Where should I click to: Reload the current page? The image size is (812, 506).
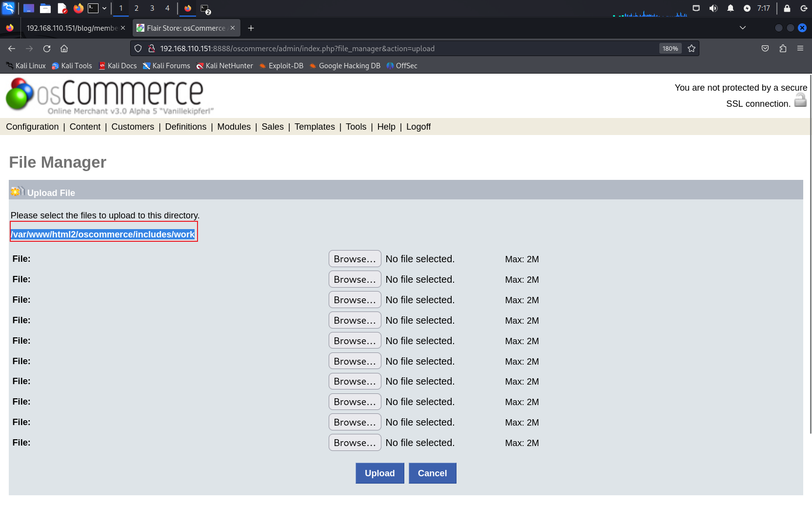pyautogui.click(x=47, y=49)
